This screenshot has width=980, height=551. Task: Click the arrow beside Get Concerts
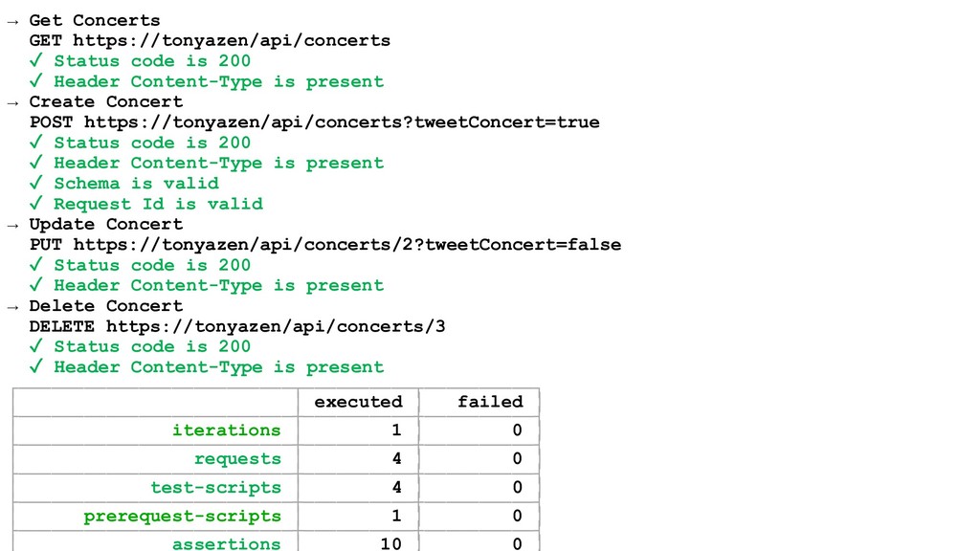[x=12, y=22]
